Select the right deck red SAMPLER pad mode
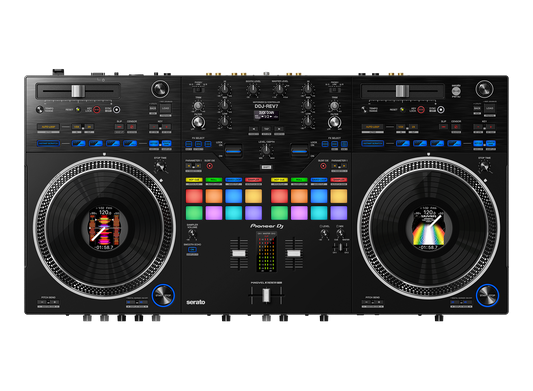533x391 pixels. (x=339, y=180)
